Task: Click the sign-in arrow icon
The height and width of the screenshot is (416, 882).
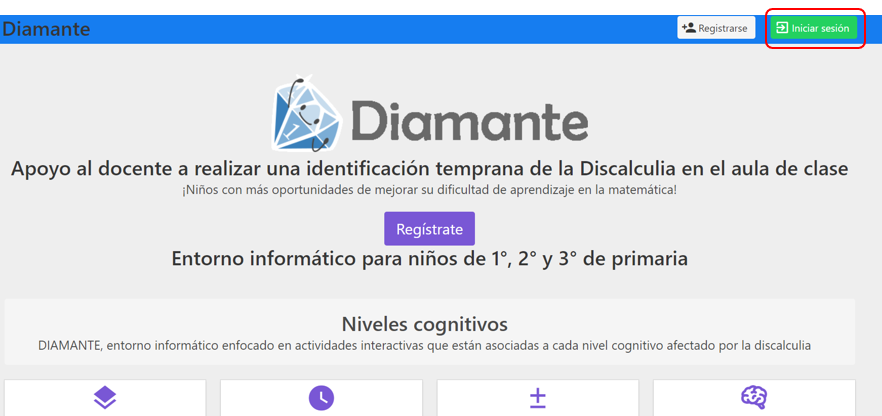Action: point(782,28)
